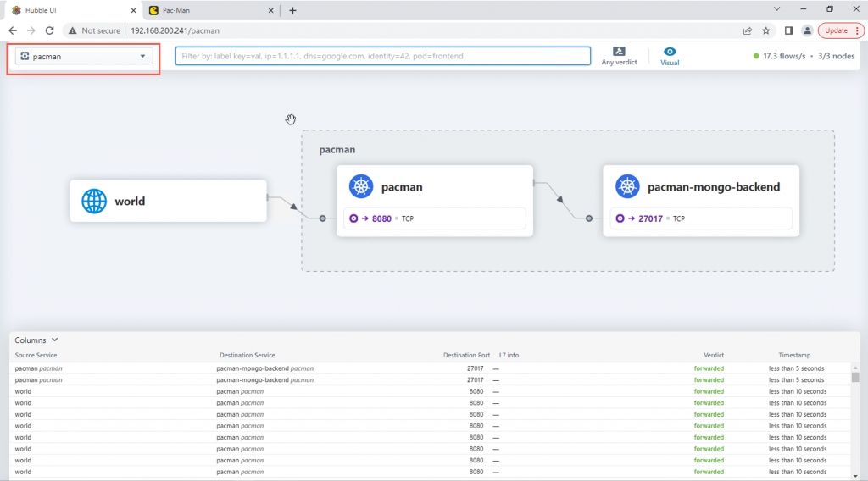Open the pacman namespace dropdown

[x=84, y=56]
